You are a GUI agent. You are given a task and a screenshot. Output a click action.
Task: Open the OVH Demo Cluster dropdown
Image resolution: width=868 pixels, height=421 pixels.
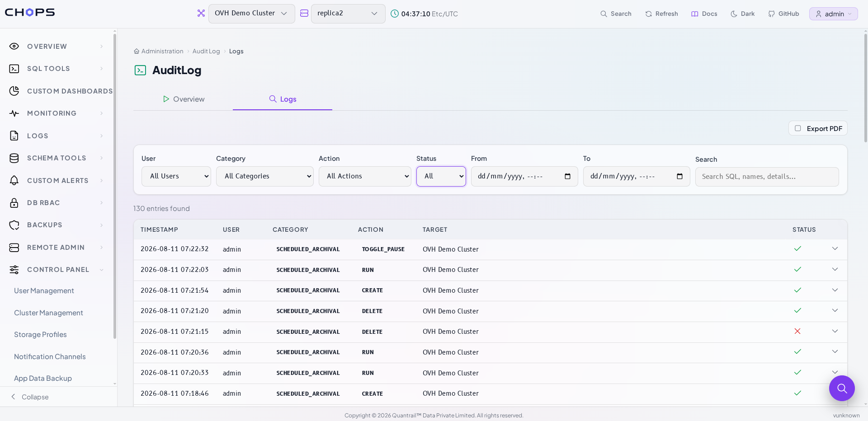coord(252,14)
